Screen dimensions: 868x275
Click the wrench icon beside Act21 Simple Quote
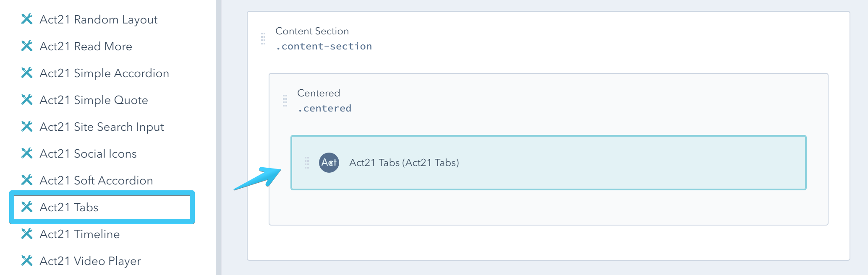[27, 100]
